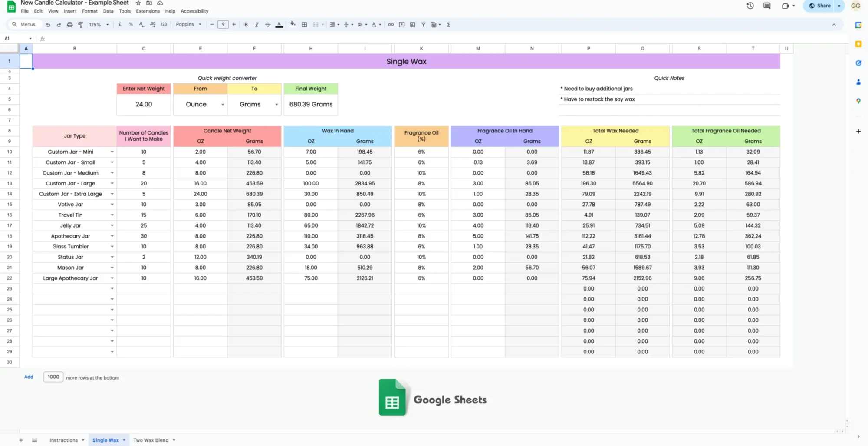The image size is (868, 446).
Task: Decrease decimal places icon
Action: (x=141, y=25)
